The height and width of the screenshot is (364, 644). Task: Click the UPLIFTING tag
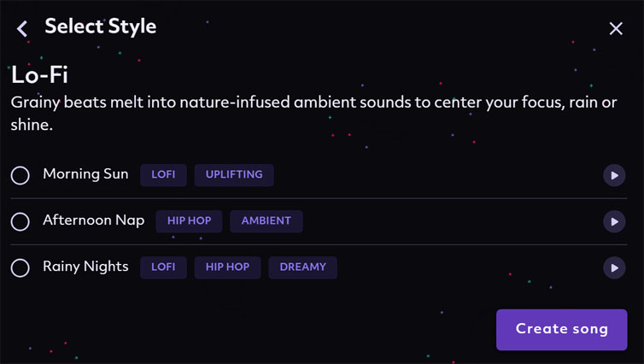[234, 175]
